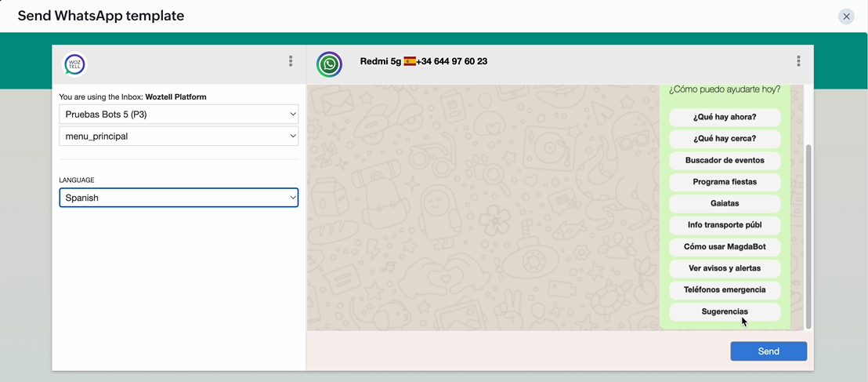Screen dimensions: 868x382
Task: Tap Info transporte públ button
Action: click(x=725, y=225)
